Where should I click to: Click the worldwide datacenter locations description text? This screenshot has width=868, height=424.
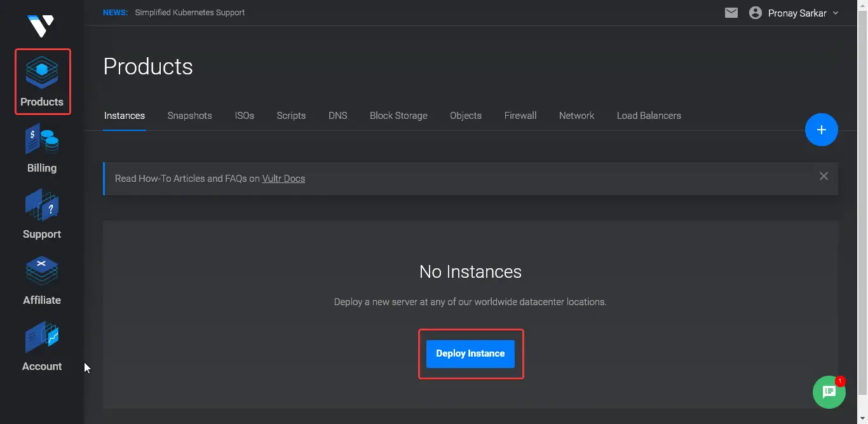click(x=470, y=302)
